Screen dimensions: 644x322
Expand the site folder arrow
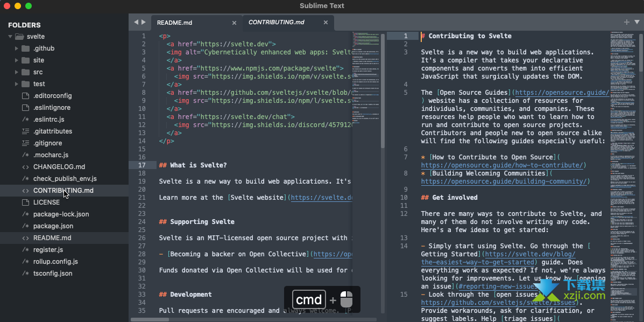(x=17, y=60)
